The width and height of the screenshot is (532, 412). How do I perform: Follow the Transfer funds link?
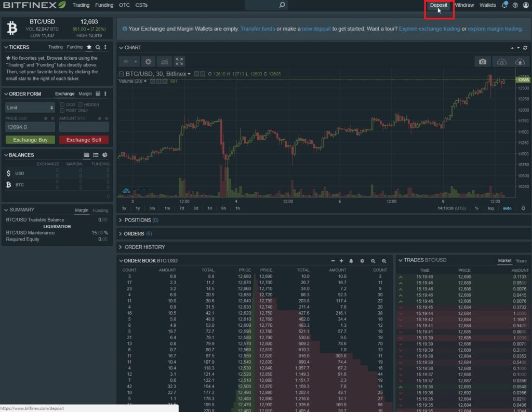click(258, 29)
